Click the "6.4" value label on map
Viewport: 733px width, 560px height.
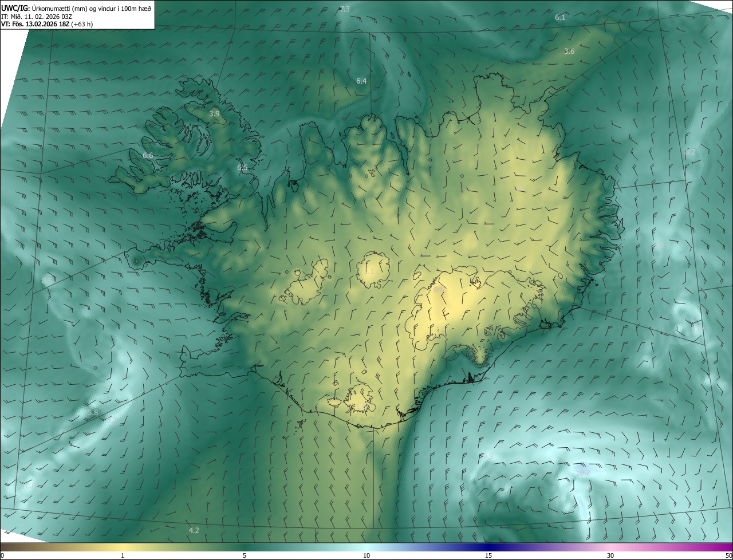[361, 81]
